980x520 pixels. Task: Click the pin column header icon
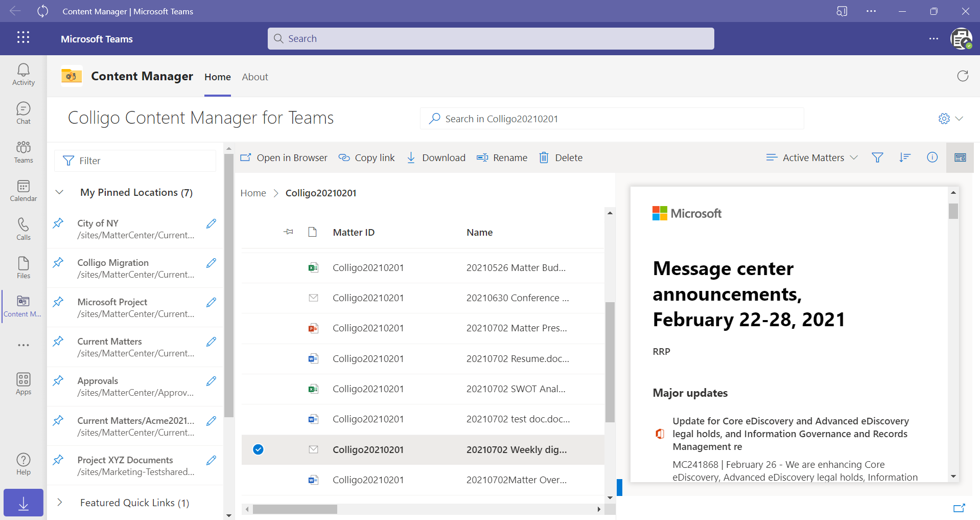[288, 232]
